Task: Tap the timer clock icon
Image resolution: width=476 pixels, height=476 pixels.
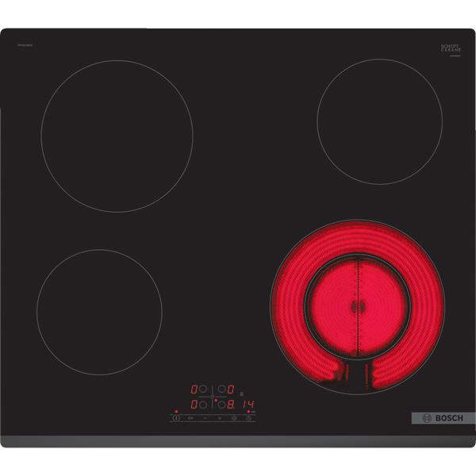Action: [248, 417]
